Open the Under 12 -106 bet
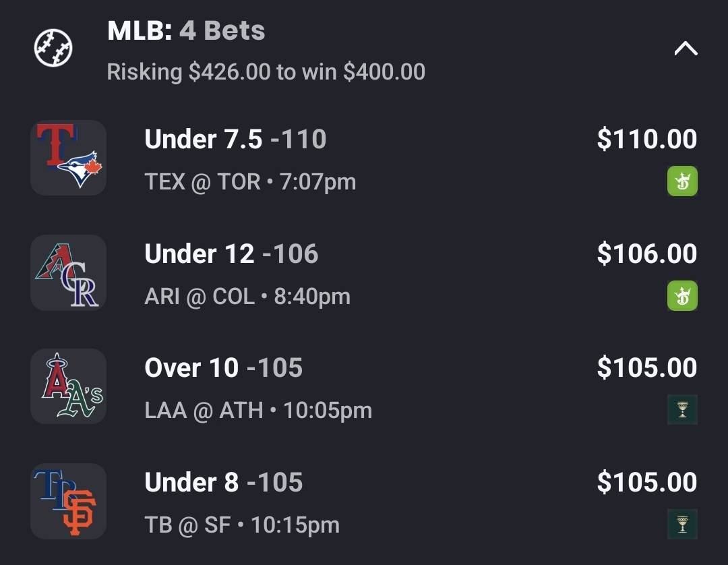Screen dimensions: 728x565 [x=231, y=254]
